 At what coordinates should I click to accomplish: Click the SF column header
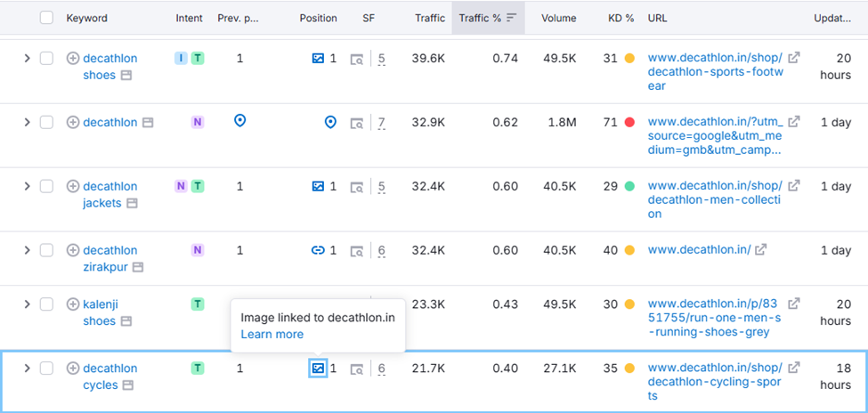(369, 18)
